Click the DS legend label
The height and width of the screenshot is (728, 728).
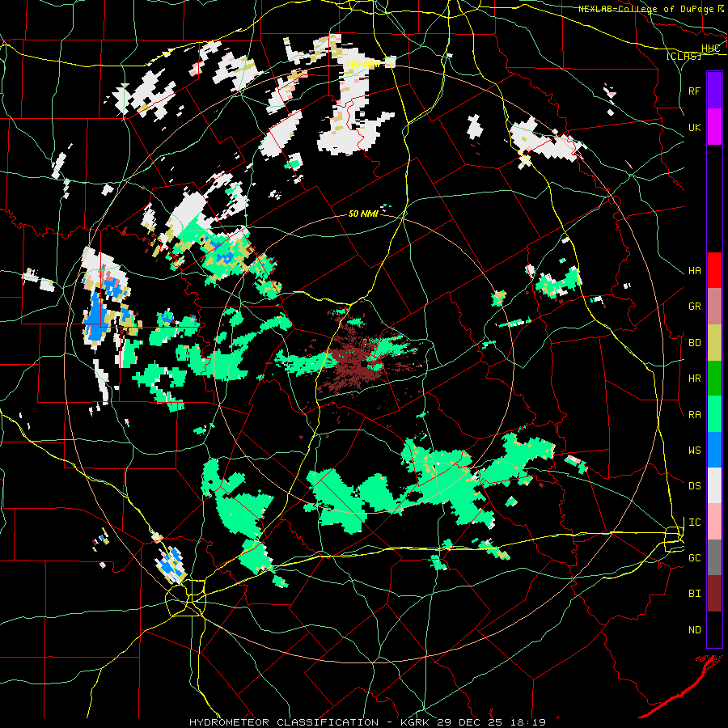point(695,486)
